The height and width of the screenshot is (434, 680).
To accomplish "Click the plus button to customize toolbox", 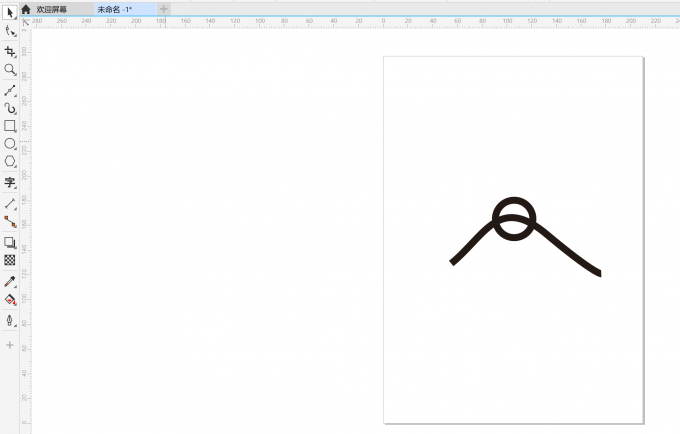I will 10,345.
